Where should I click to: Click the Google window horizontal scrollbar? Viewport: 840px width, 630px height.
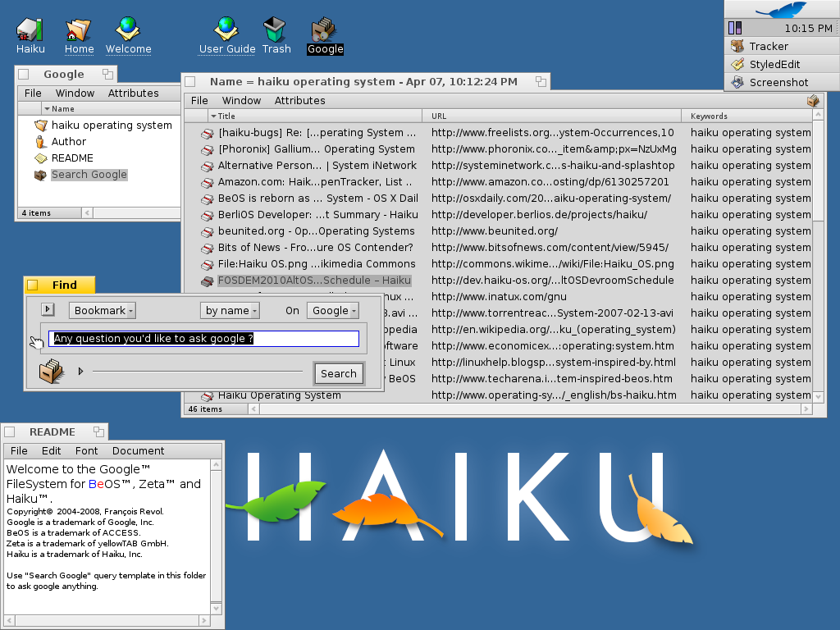(x=132, y=213)
